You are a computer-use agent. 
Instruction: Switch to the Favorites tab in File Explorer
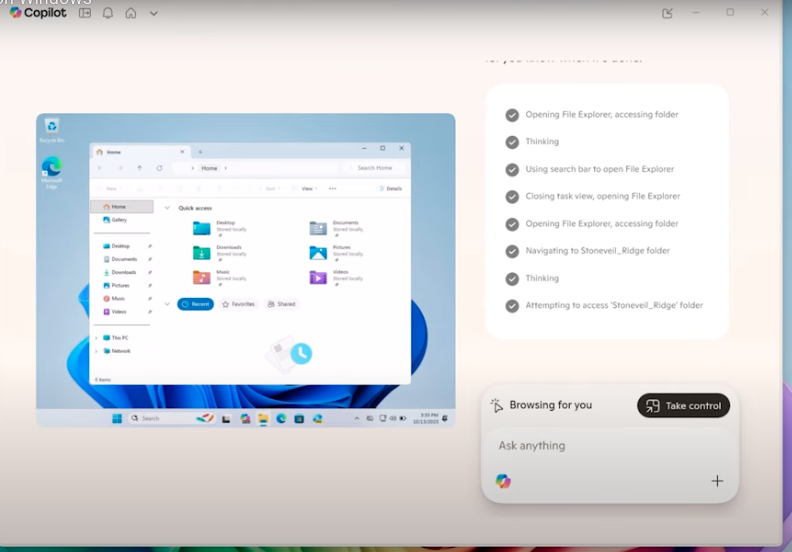238,304
